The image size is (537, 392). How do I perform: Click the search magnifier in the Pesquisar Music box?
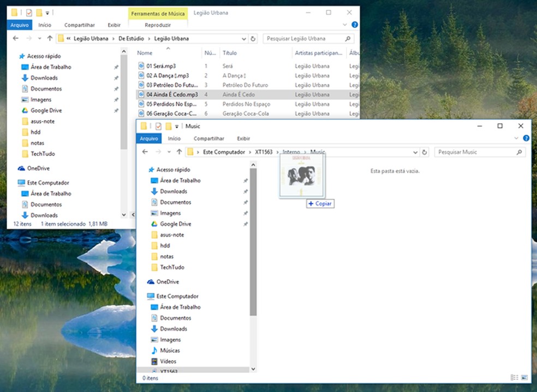pos(519,152)
